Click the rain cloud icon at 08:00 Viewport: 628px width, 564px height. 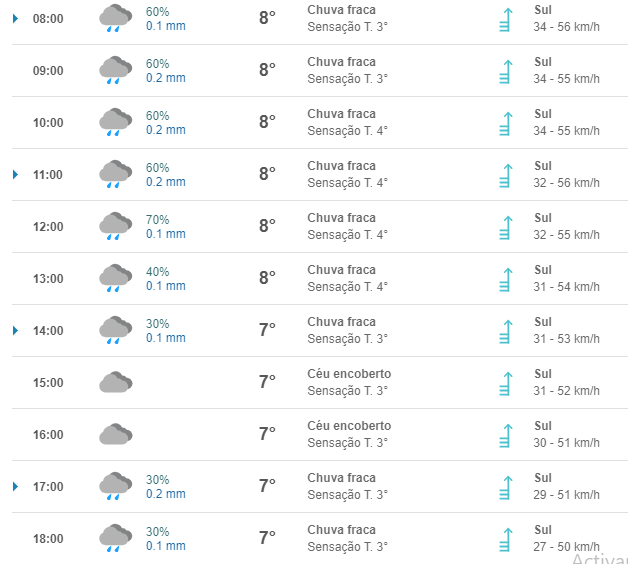[116, 18]
